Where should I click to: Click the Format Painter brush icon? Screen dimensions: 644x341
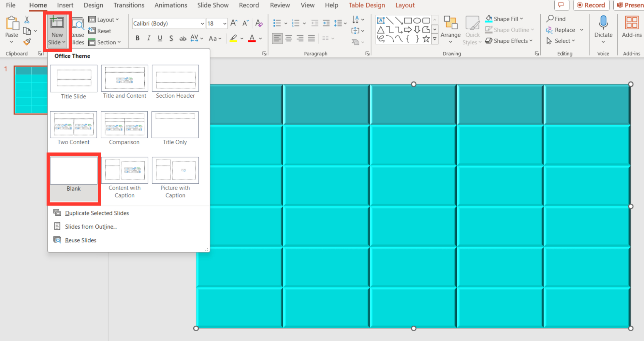coord(27,42)
